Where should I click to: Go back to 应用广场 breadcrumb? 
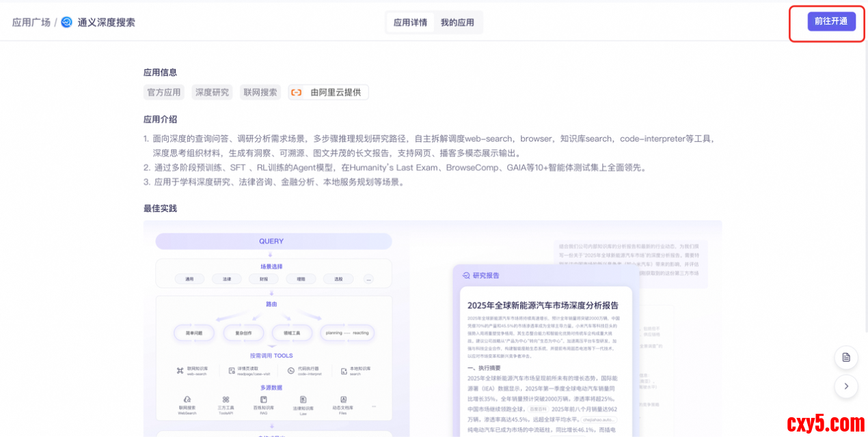tap(31, 23)
